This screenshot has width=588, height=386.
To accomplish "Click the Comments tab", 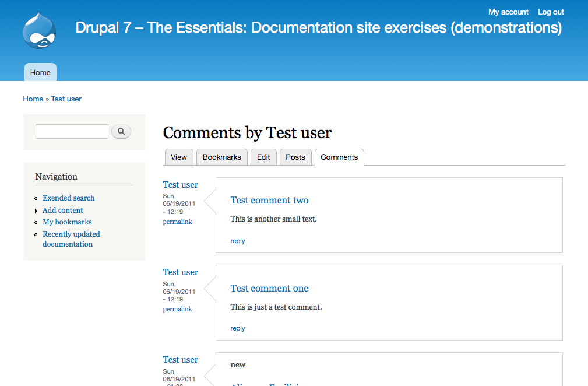I will click(339, 157).
